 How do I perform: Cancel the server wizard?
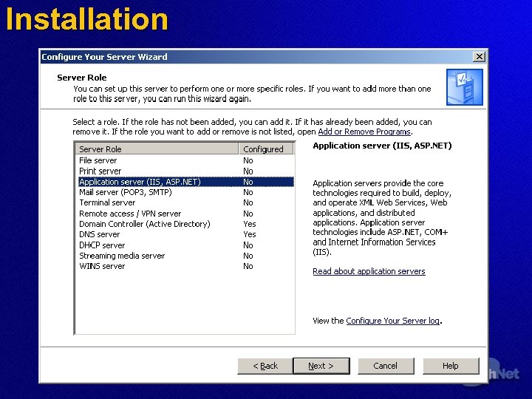tap(386, 366)
